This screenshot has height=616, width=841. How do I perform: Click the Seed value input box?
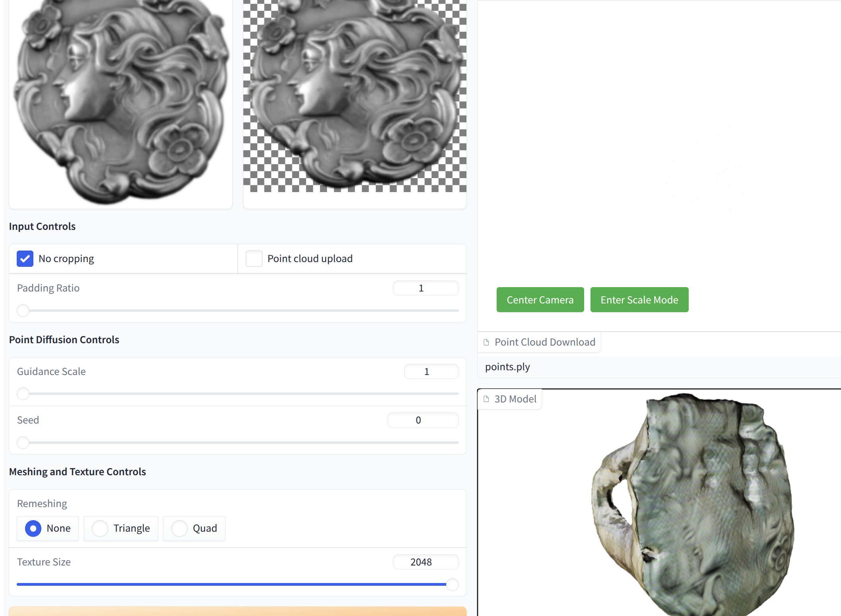click(x=422, y=420)
